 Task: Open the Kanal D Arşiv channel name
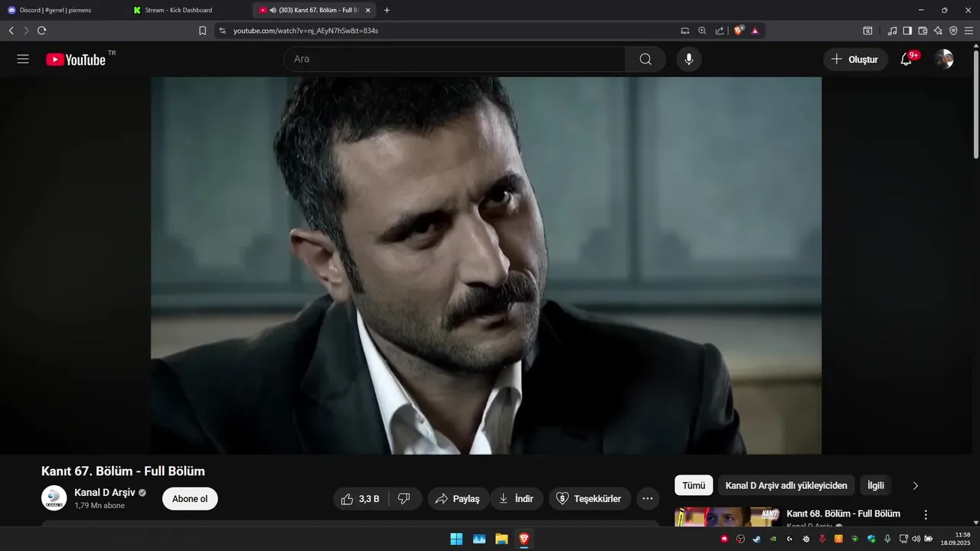105,492
